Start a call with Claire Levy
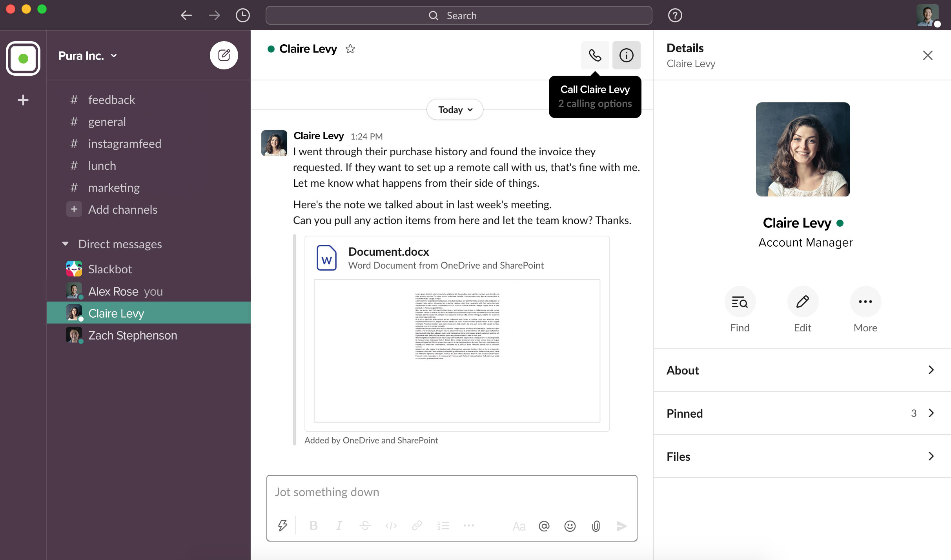Screen dimensions: 951x560 pos(595,55)
